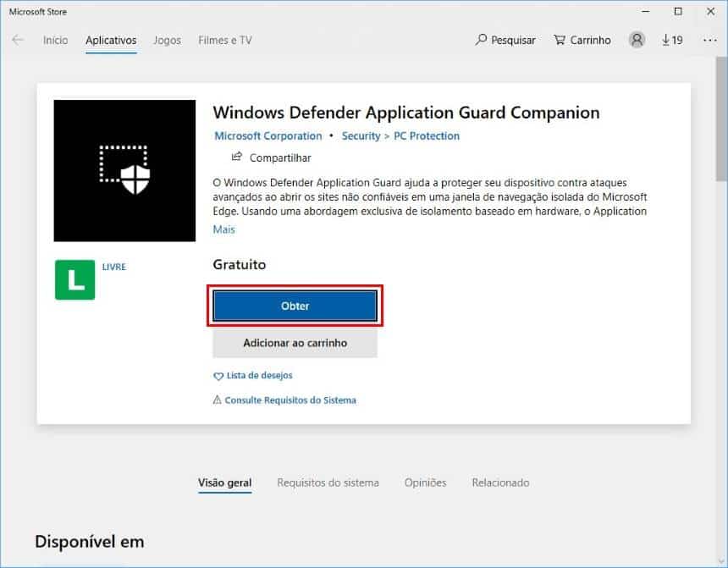Open the search magnifier Pesquisar
This screenshot has height=568, width=728.
[505, 40]
